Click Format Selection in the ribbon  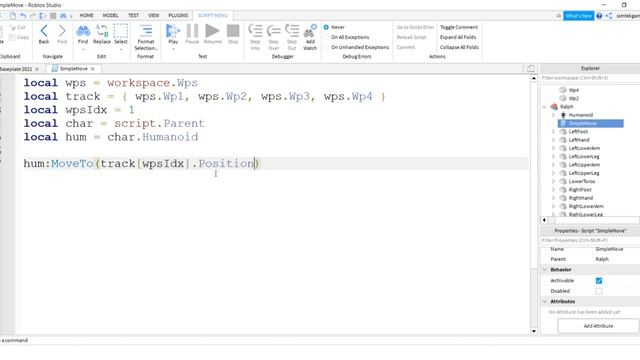146,37
